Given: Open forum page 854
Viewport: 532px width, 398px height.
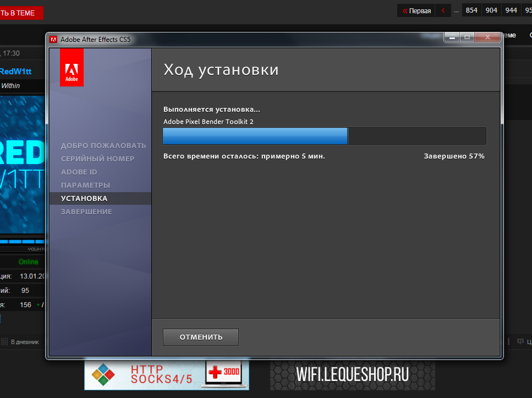Looking at the screenshot, I should 471,10.
